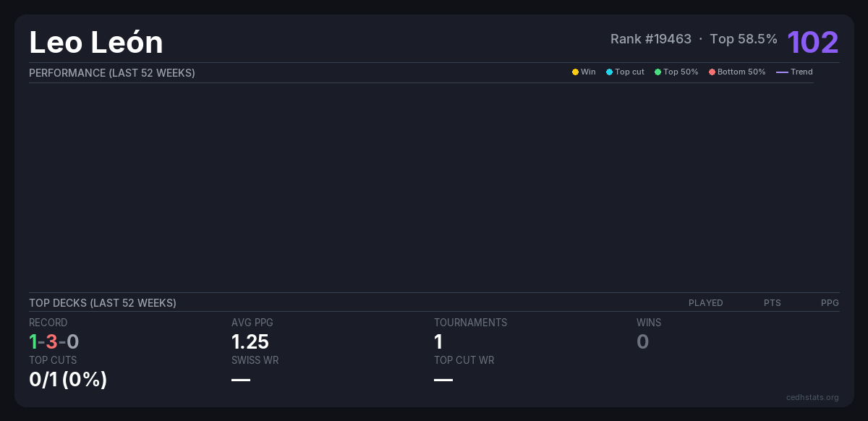868x421 pixels.
Task: Select the green Top 50% legend dot
Action: tap(658, 72)
